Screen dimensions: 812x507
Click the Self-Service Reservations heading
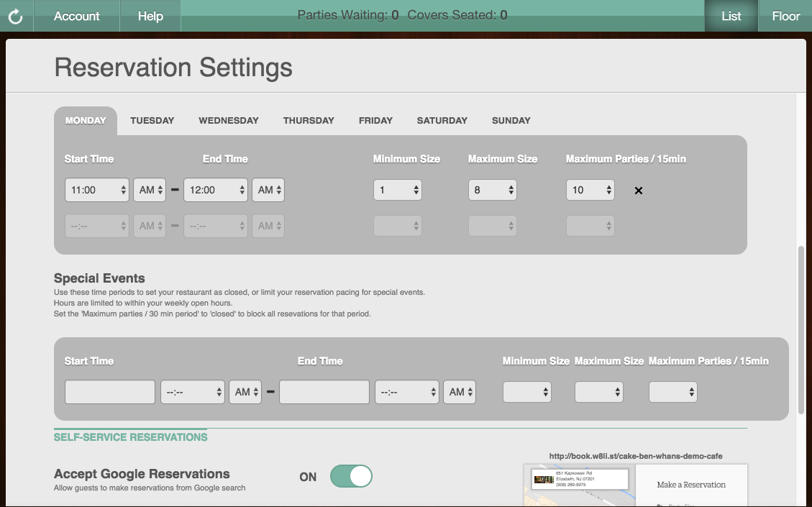(130, 437)
